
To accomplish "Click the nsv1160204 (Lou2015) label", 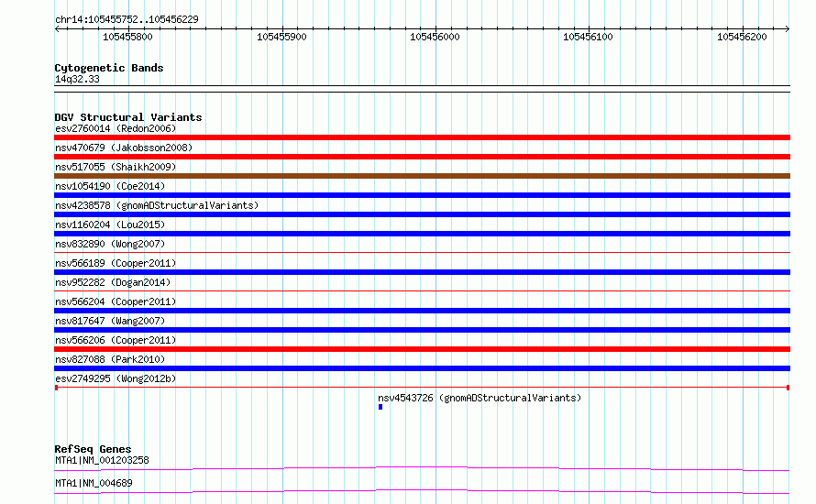I will pyautogui.click(x=110, y=225).
